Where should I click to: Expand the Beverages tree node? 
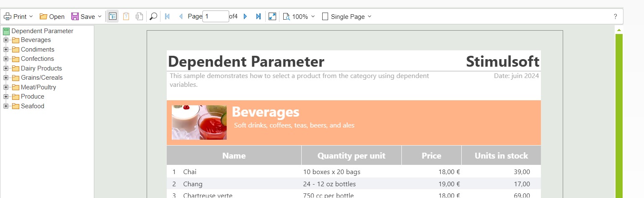pos(6,40)
